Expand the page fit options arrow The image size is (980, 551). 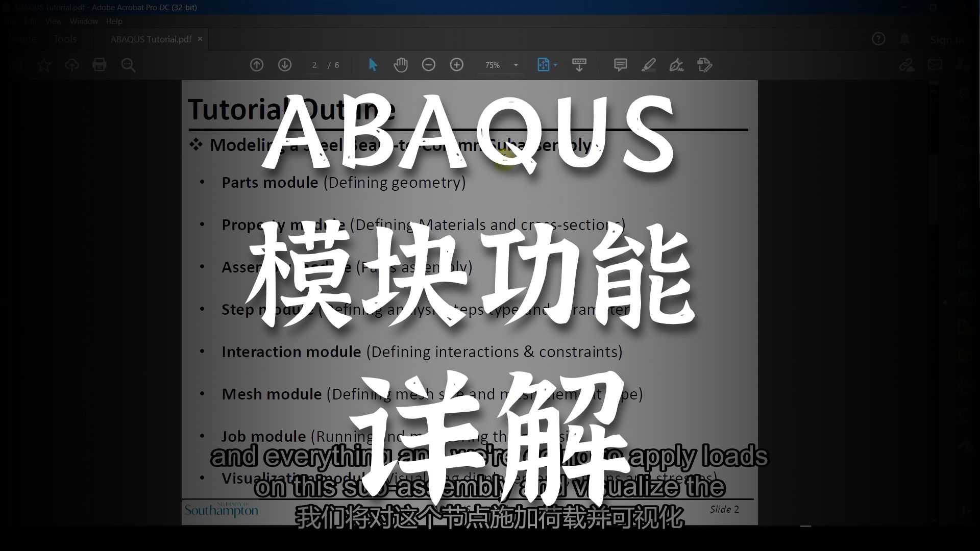pos(555,65)
